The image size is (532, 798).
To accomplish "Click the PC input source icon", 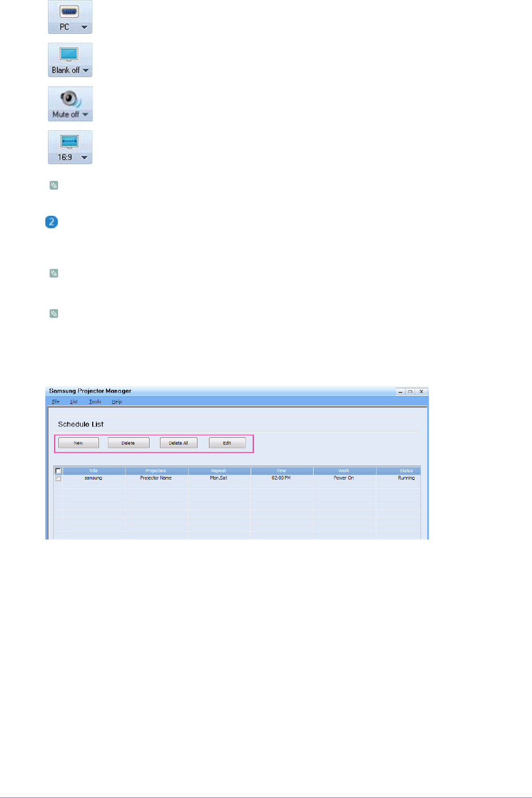I will (69, 11).
